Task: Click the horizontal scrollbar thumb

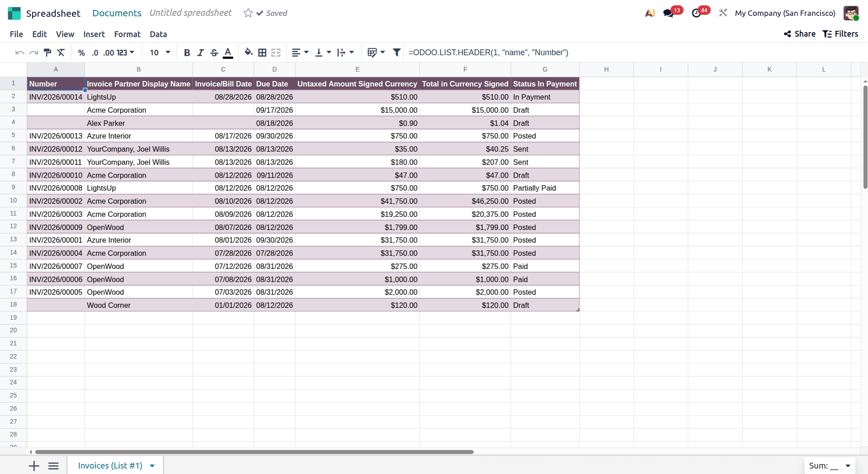Action: tap(254, 452)
